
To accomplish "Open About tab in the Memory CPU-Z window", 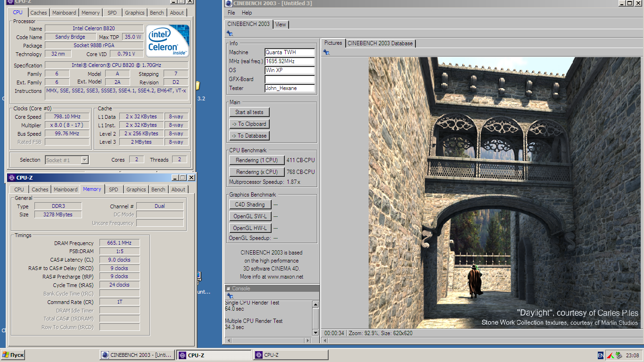I will coord(178,189).
